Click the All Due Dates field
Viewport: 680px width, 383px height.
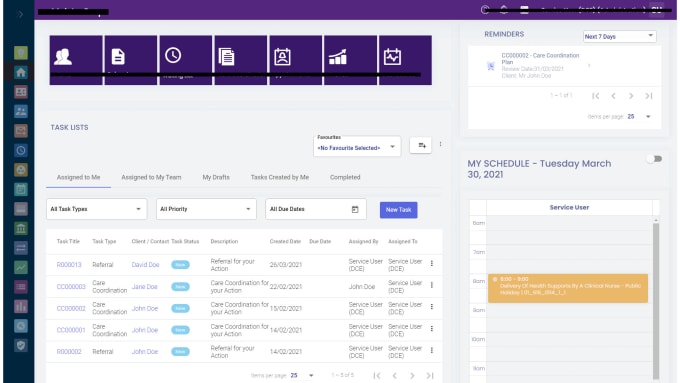point(316,209)
